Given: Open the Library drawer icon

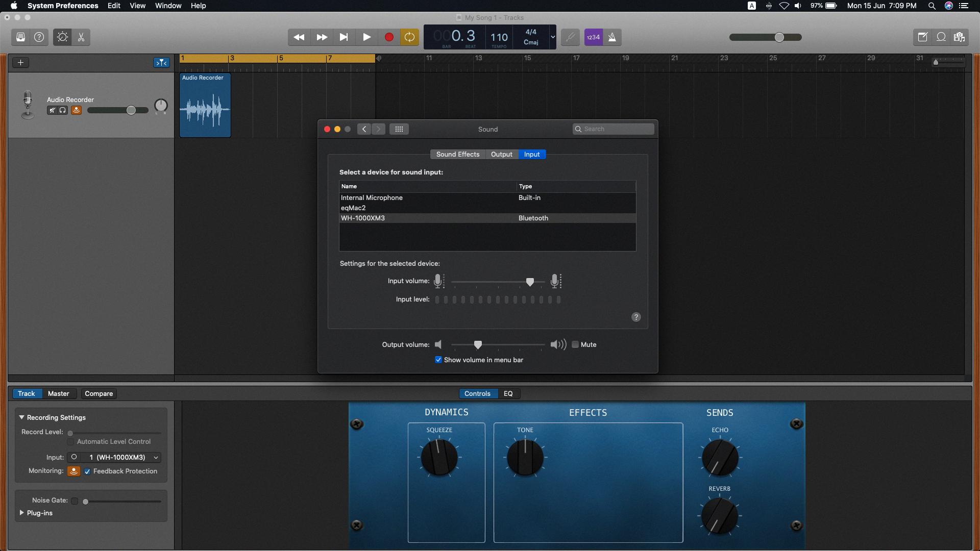Looking at the screenshot, I should click(20, 37).
